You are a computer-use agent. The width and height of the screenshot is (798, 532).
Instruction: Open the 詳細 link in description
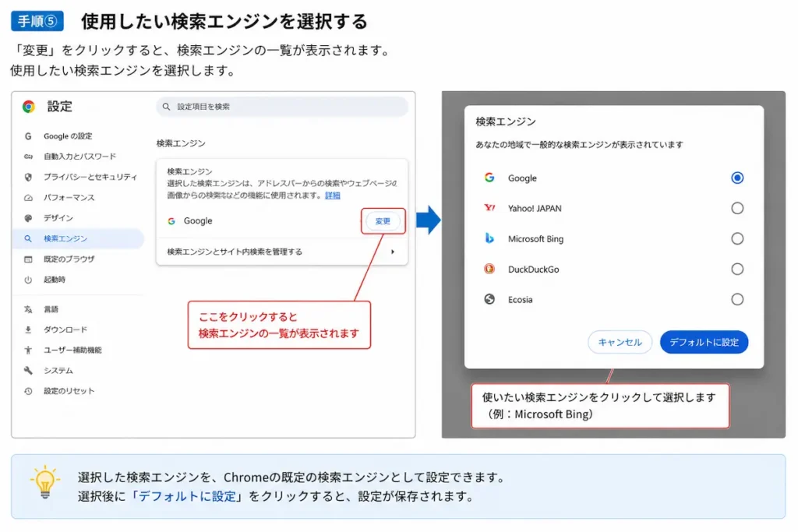tap(332, 196)
